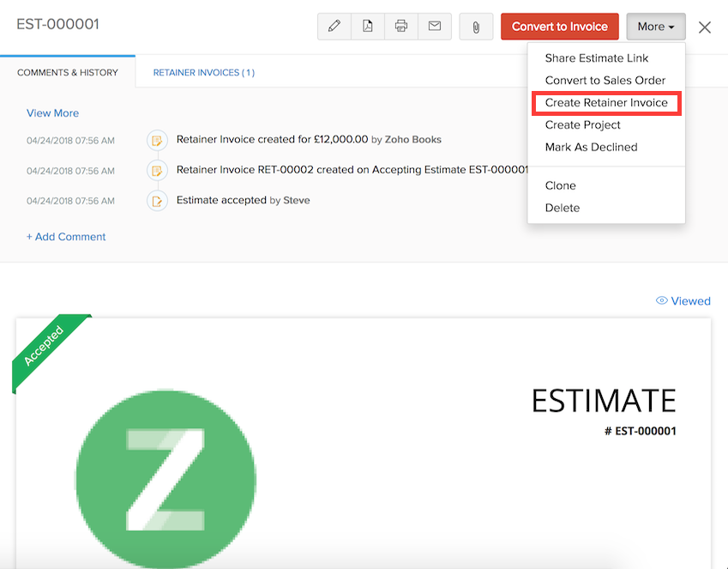The width and height of the screenshot is (728, 569).
Task: Click Retainer Invoice created for £12,000.00 text
Action: point(272,139)
